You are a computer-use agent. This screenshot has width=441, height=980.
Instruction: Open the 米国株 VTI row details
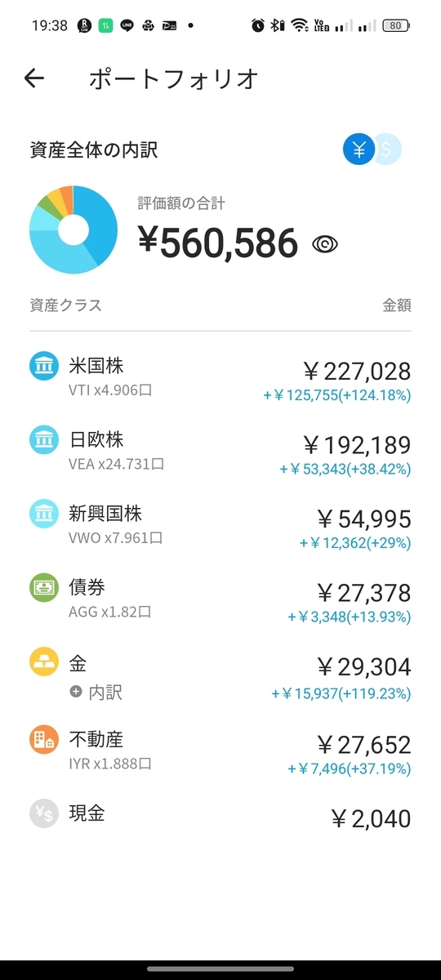point(220,377)
